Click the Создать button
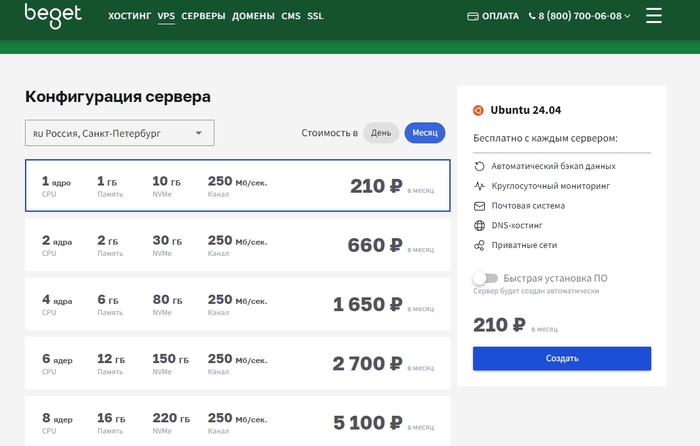 pos(562,358)
